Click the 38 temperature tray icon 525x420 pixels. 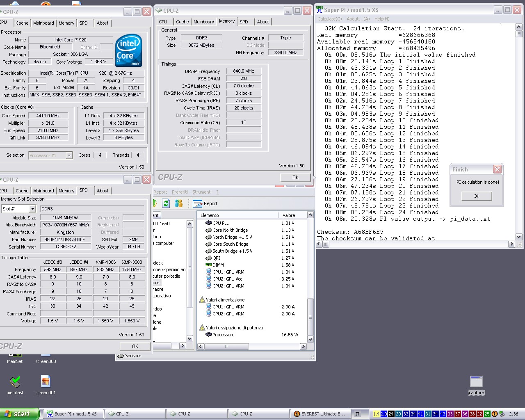click(x=472, y=414)
